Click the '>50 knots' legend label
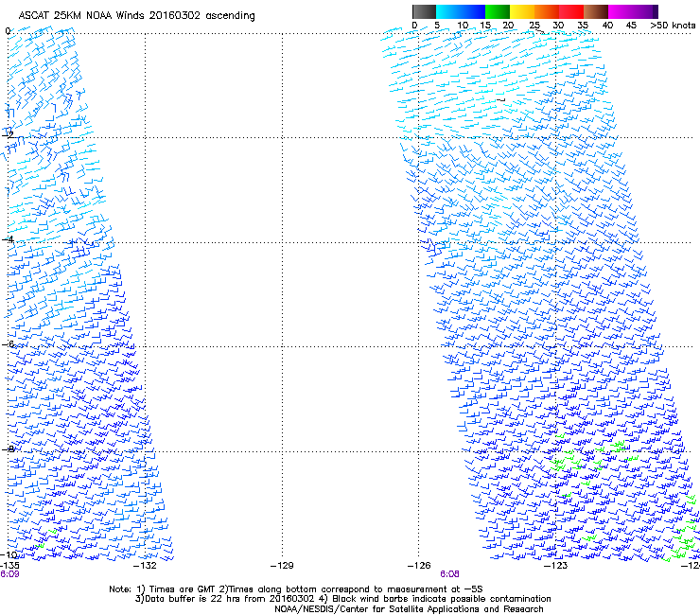Screen dimensions: 700x615 pyautogui.click(x=673, y=26)
